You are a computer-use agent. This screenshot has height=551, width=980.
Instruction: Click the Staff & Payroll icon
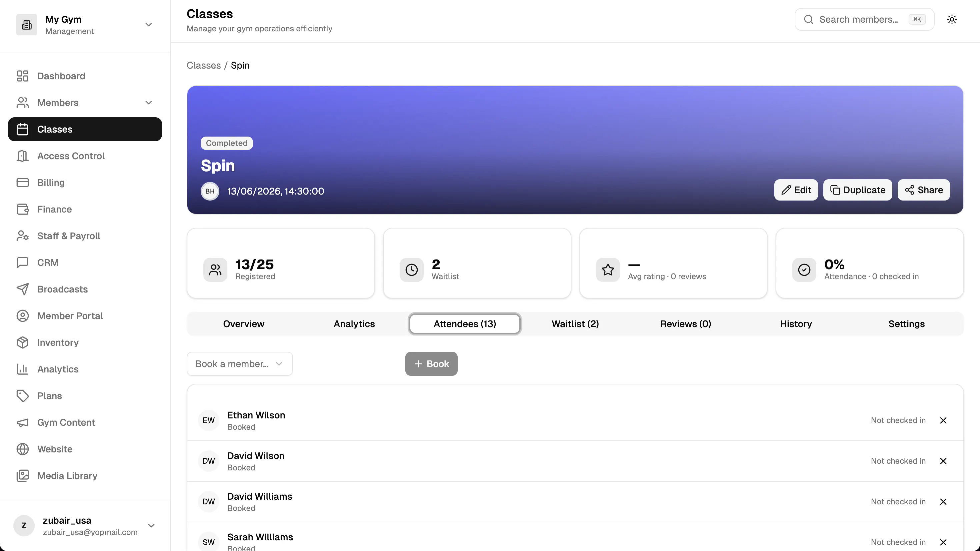[22, 236]
